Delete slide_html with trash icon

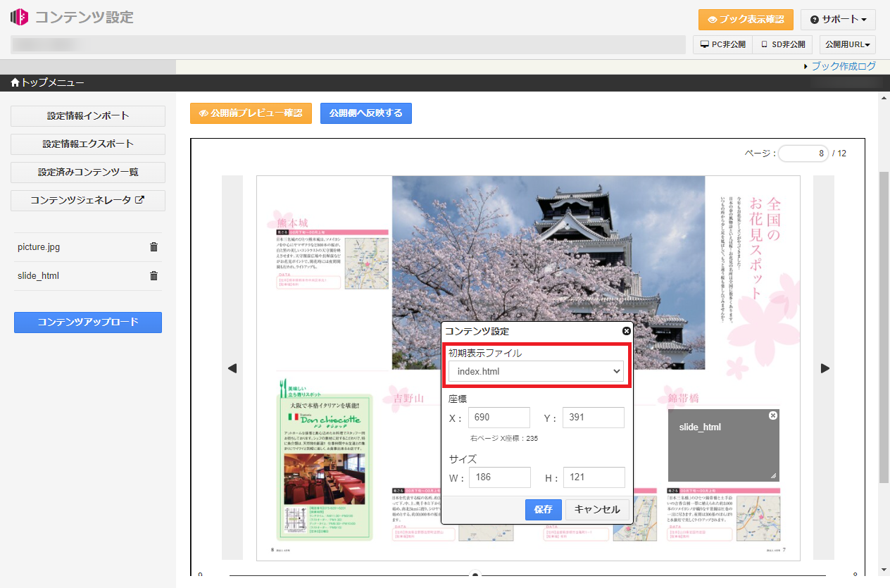pos(153,276)
